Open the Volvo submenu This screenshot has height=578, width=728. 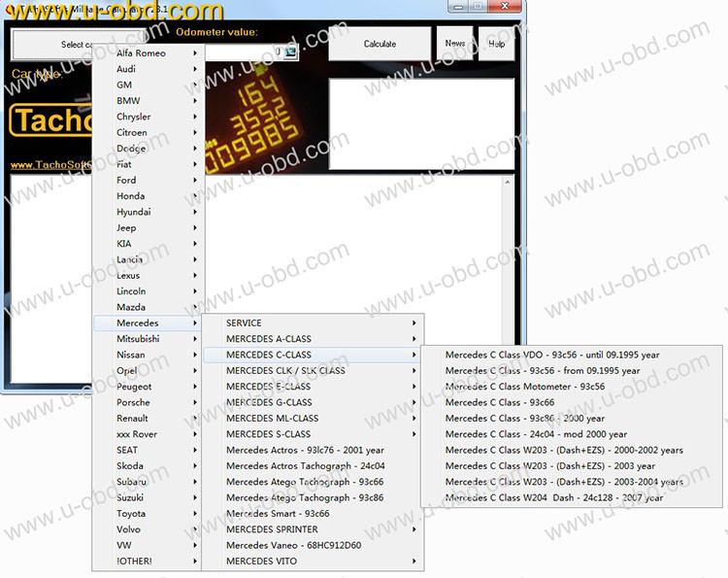point(149,529)
